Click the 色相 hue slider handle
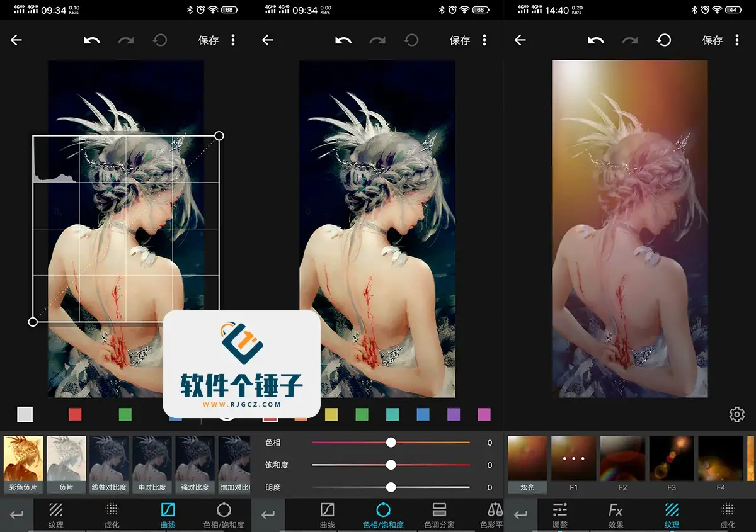The image size is (756, 532). (x=391, y=443)
